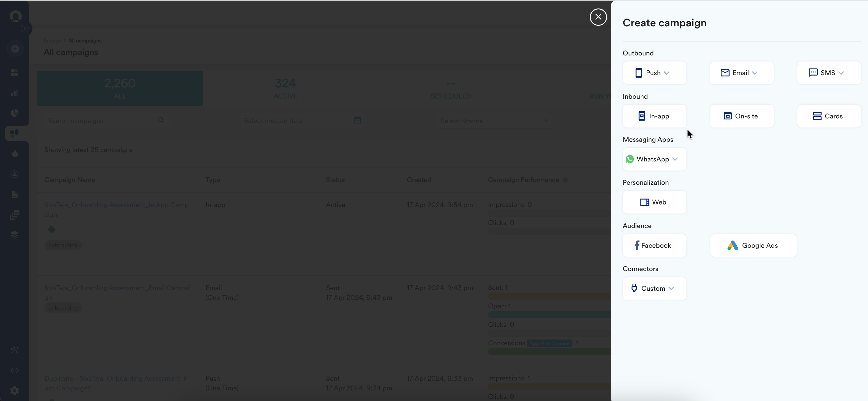The height and width of the screenshot is (401, 868).
Task: Click the Push phone icon
Action: [x=638, y=73]
